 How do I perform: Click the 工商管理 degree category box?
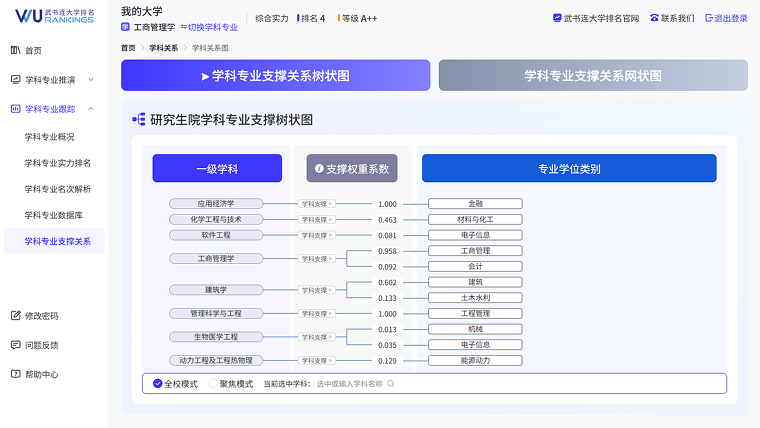pos(475,251)
